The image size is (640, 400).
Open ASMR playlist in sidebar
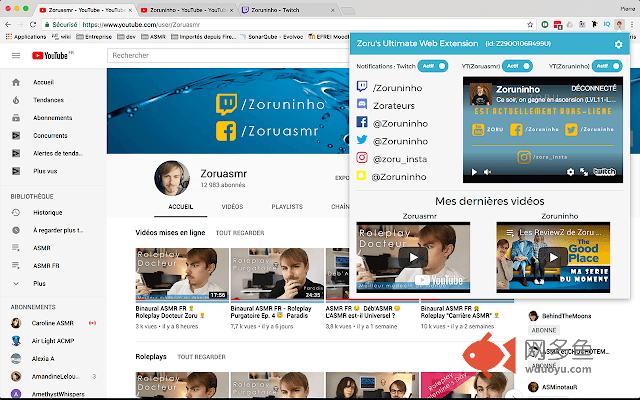(43, 248)
